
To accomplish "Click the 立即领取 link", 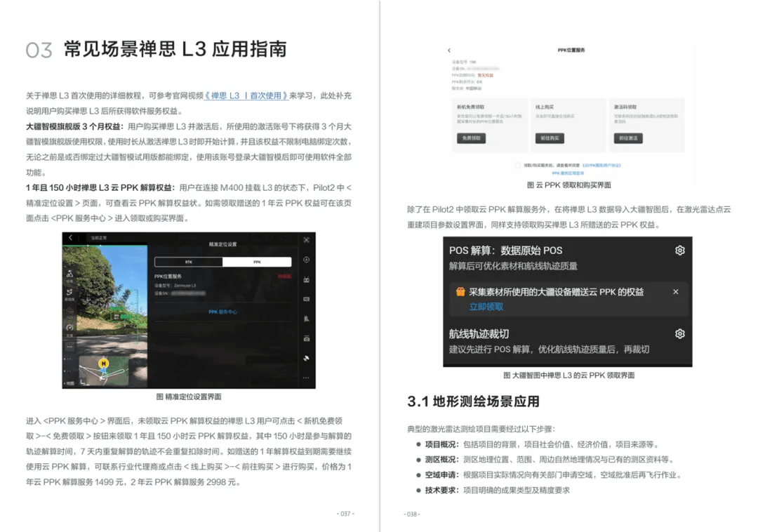I will coord(486,307).
